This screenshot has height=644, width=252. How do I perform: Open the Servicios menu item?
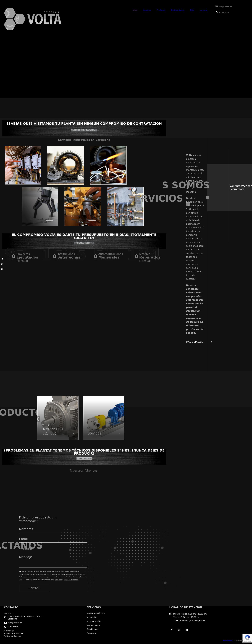tap(147, 10)
